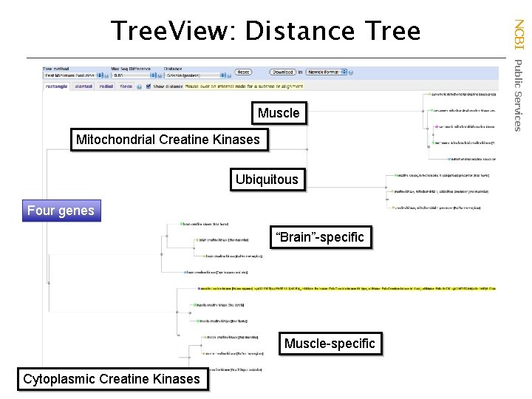Switch to the radial layout tab

coord(106,86)
